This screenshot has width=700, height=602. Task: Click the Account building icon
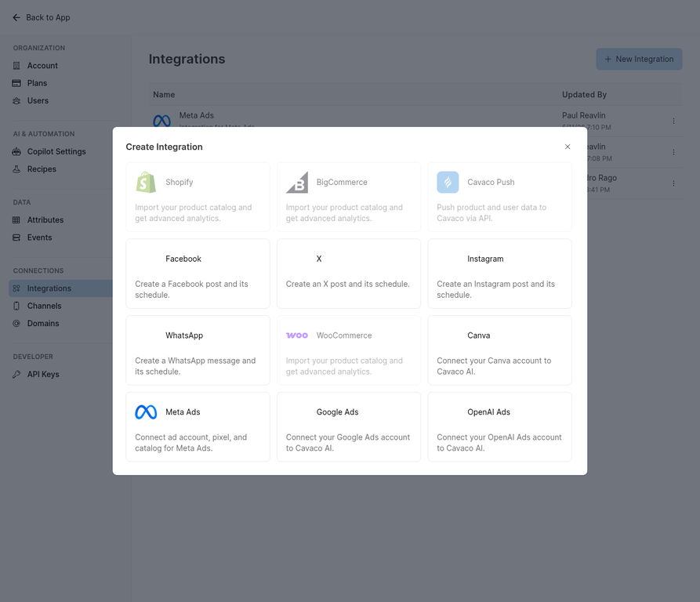pyautogui.click(x=16, y=66)
